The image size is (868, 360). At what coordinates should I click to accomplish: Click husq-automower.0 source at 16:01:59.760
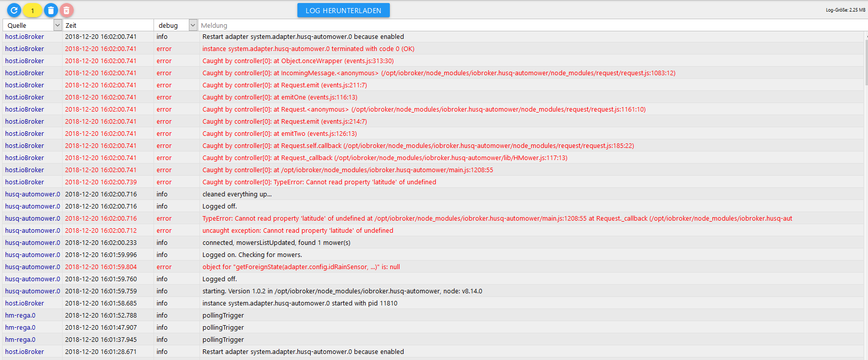click(x=32, y=279)
